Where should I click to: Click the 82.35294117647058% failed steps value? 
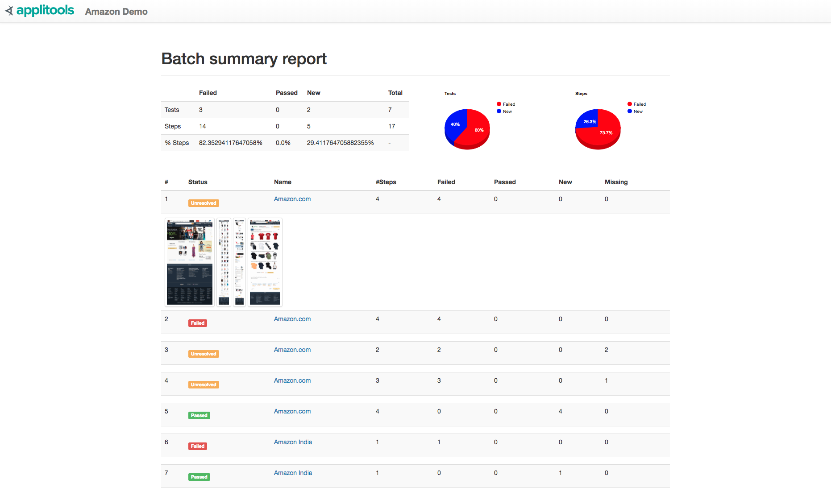(x=231, y=143)
